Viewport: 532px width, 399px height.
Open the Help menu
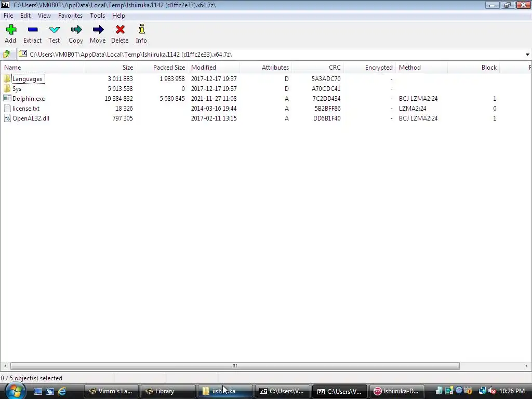click(x=118, y=15)
